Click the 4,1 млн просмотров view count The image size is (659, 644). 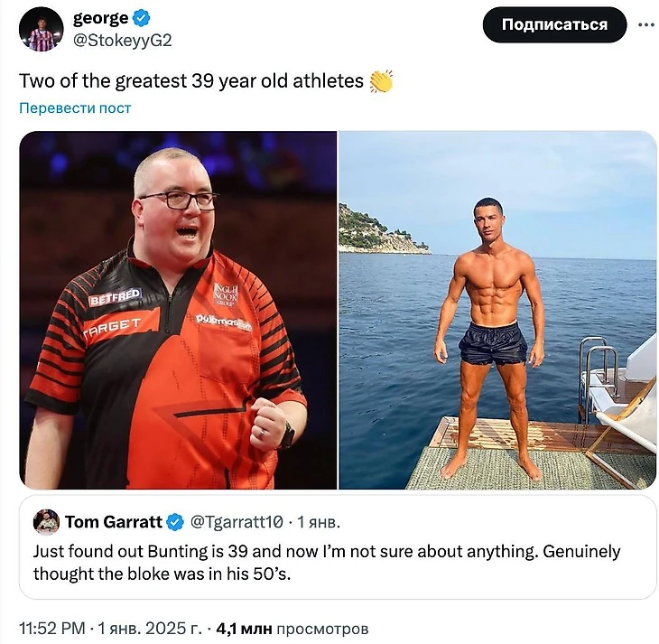pos(292,629)
